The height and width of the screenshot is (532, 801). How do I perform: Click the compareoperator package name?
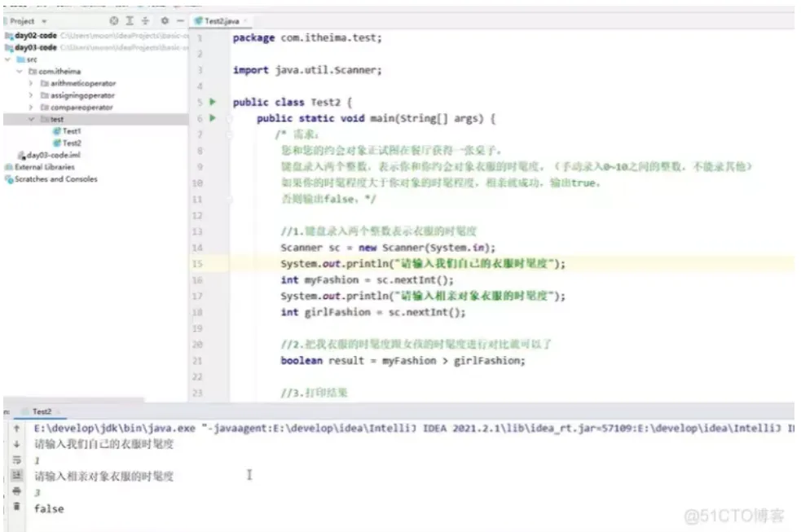point(81,108)
